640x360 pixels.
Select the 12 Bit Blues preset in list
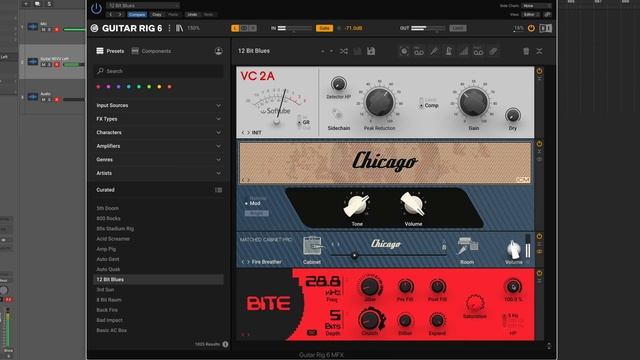click(x=159, y=280)
